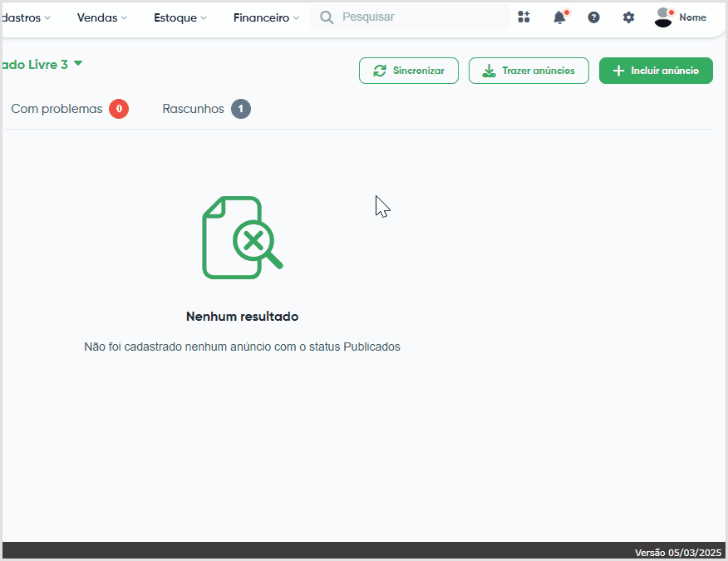Click the user avatar icon
Screen dimensions: 728x561
click(x=663, y=17)
